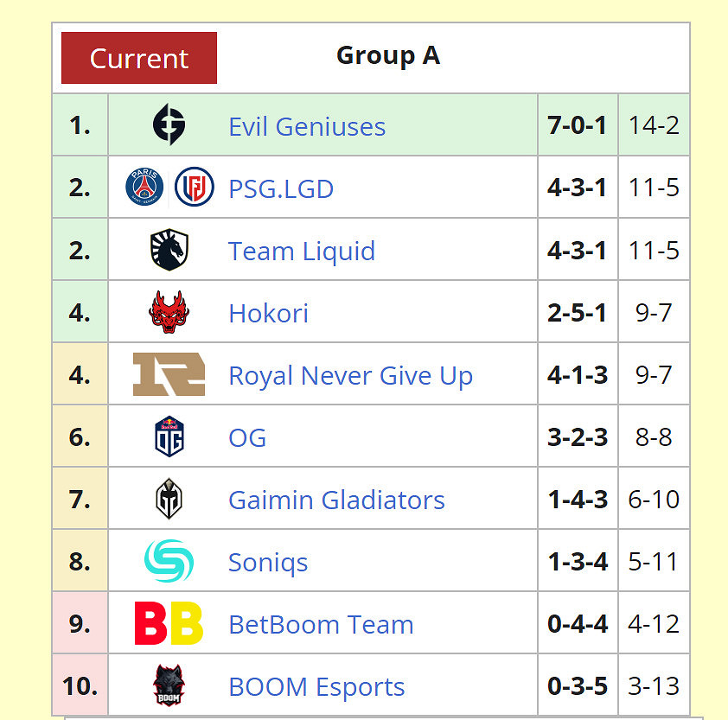This screenshot has height=720, width=728.
Task: Click the BOOM Esports wolf logo
Action: coord(169,686)
